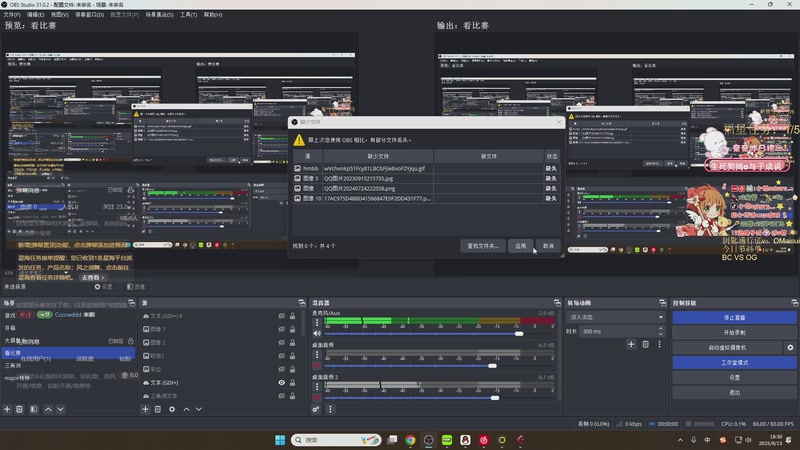Mute the 麦克风/Aux speaker icon
This screenshot has width=800, height=450.
[317, 334]
